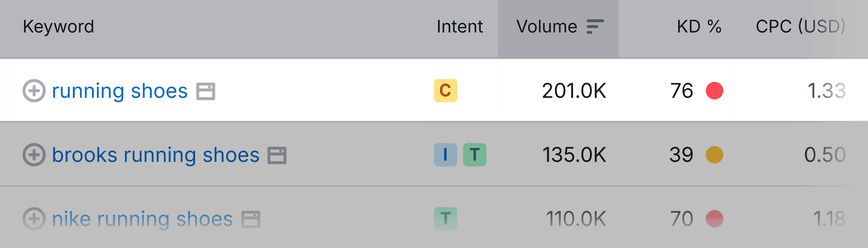Open the running shoes keyword link
This screenshot has height=248, width=868.
point(120,91)
